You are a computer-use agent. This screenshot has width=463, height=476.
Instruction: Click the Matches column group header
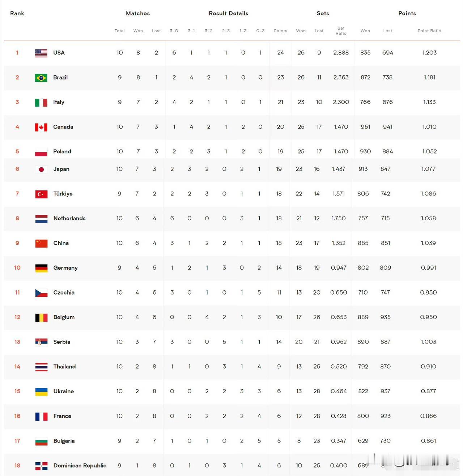coord(138,13)
